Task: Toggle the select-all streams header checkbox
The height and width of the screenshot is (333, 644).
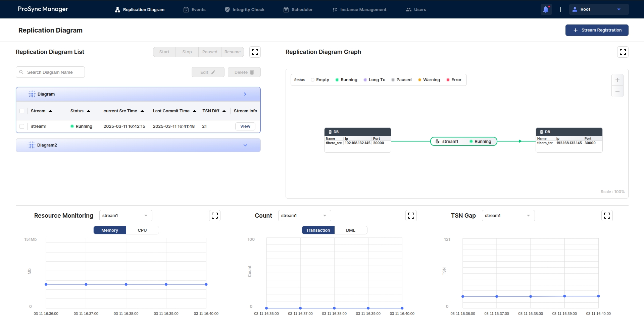Action: 22,111
